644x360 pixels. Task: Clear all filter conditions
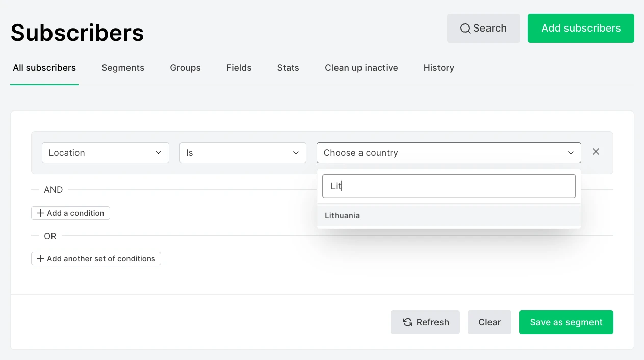(x=489, y=322)
